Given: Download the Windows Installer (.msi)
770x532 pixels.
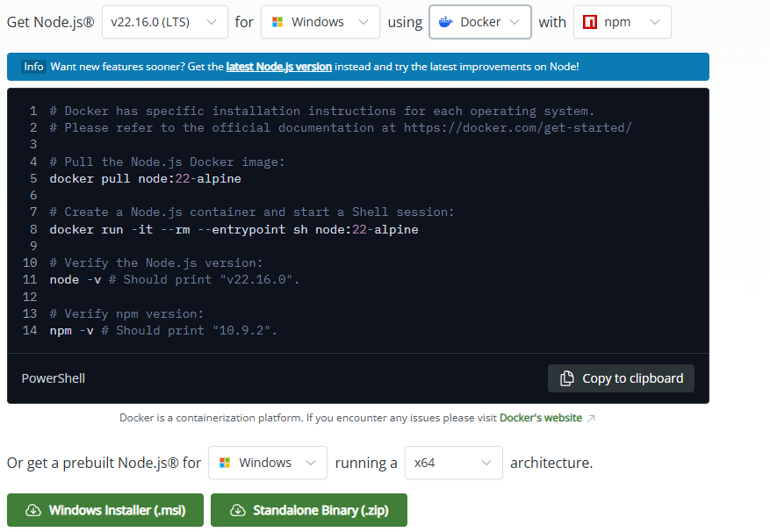Looking at the screenshot, I should [104, 509].
